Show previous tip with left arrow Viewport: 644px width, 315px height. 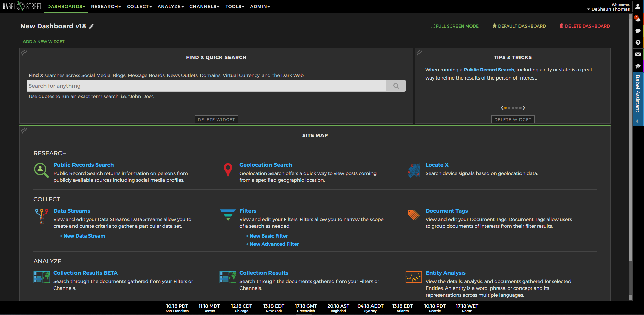[x=502, y=108]
